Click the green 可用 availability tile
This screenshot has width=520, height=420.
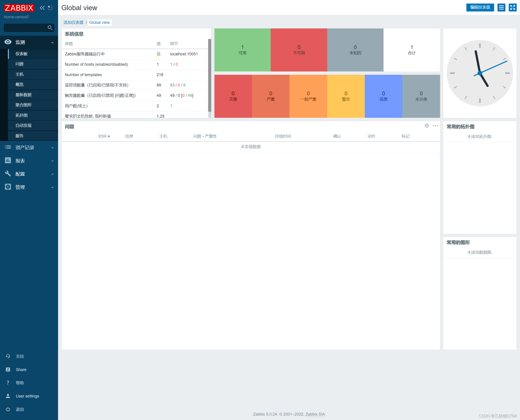243,50
